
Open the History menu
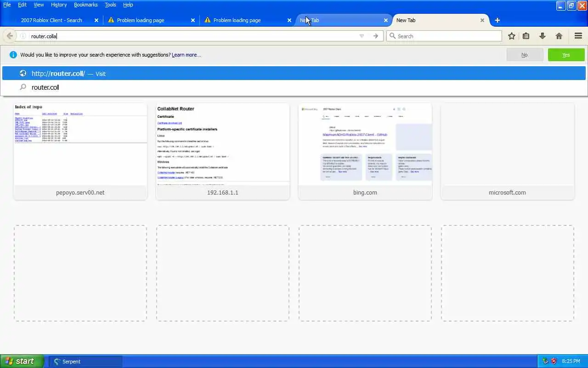pyautogui.click(x=59, y=5)
